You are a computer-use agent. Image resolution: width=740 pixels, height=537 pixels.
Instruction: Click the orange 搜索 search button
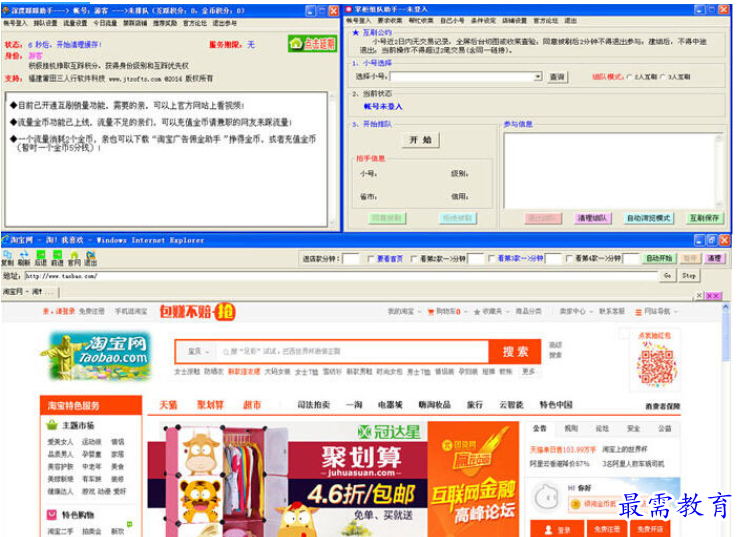(x=515, y=352)
